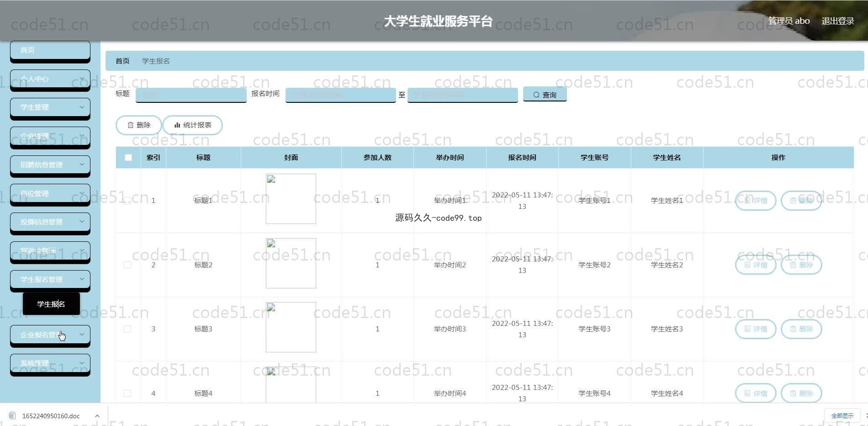Screen dimensions: 868x426
Task: Click 删除 for 学生姓名3 row
Action: [801, 329]
